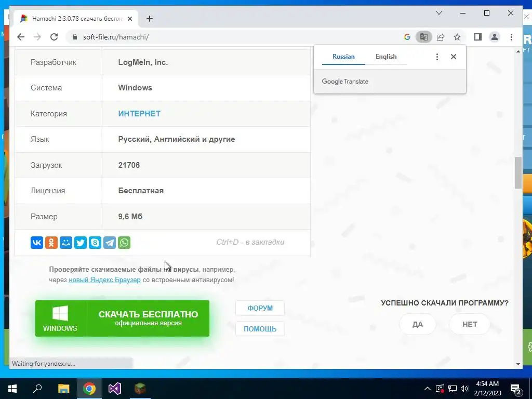The height and width of the screenshot is (399, 532).
Task: Open a new browser tab
Action: click(149, 19)
